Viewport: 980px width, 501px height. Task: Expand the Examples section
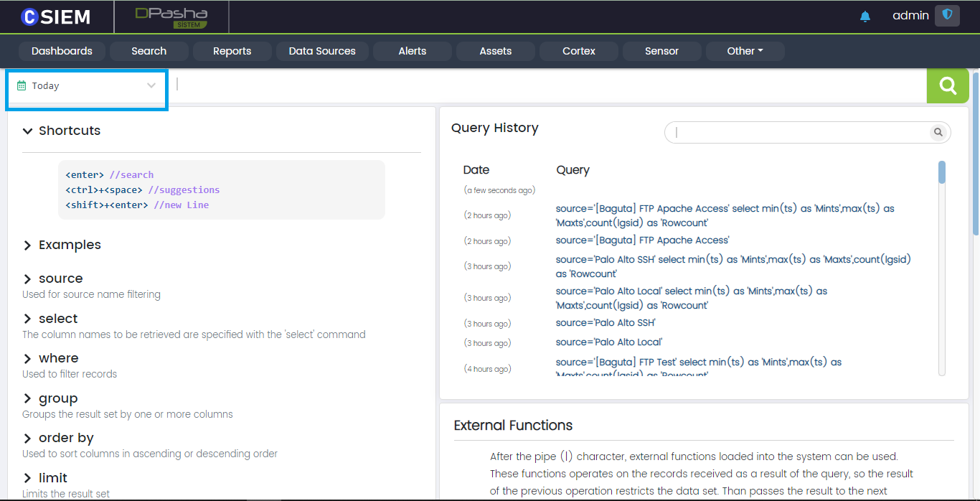tap(28, 245)
